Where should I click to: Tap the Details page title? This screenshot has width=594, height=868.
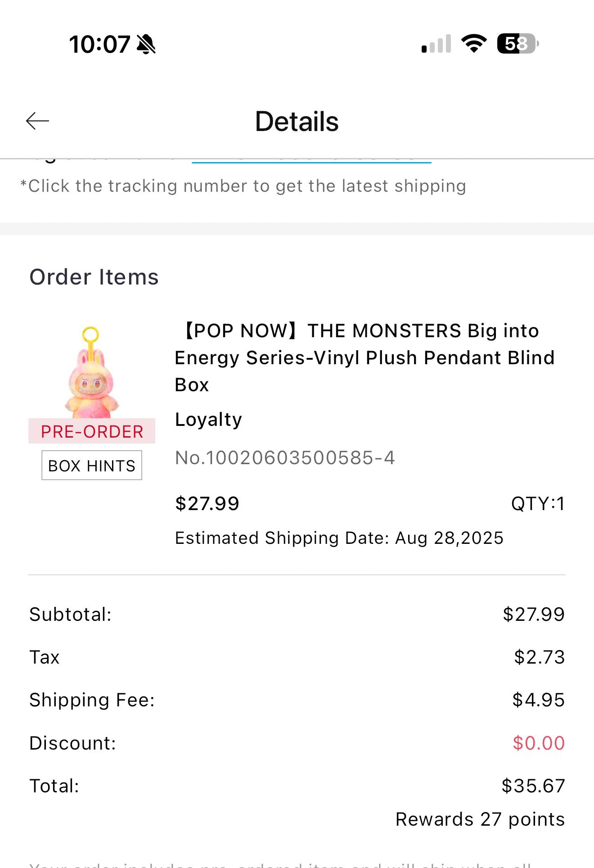tap(297, 122)
